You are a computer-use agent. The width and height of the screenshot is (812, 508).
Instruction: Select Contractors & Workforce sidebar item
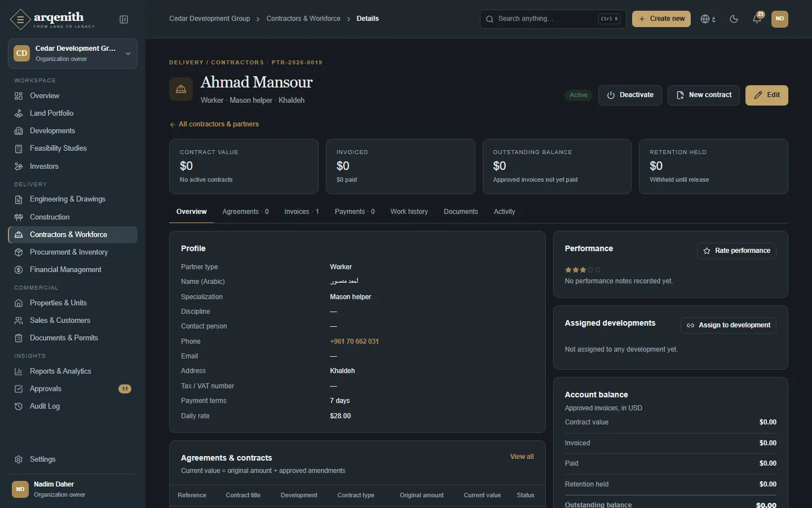(x=73, y=235)
